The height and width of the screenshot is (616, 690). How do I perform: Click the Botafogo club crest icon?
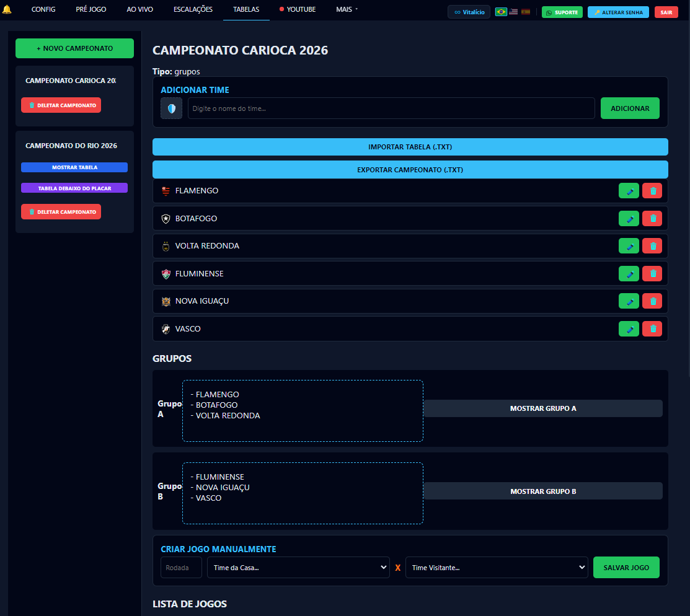(166, 219)
